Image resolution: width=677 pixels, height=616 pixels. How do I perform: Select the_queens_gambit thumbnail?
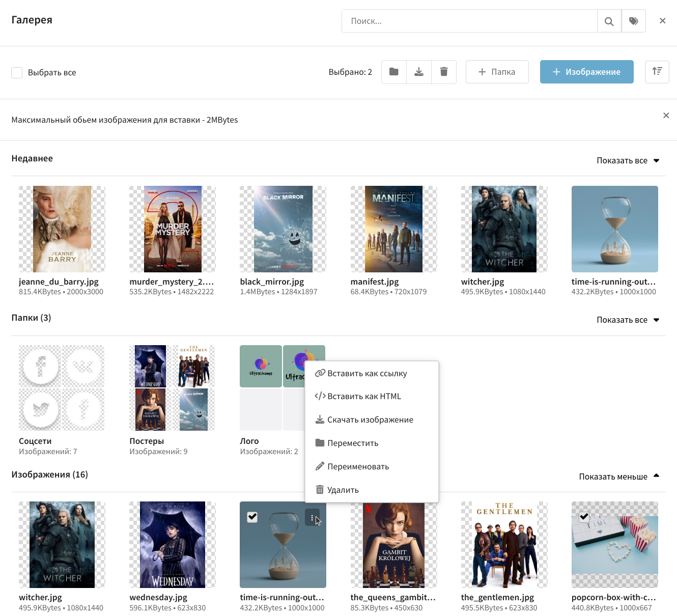click(x=393, y=545)
